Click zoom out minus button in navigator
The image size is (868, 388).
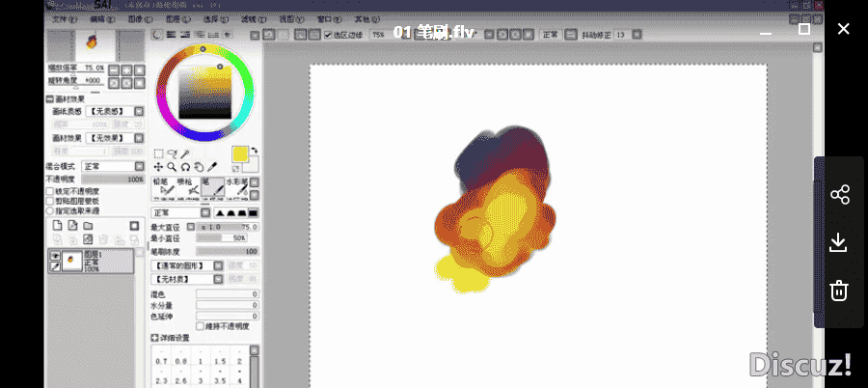click(x=114, y=70)
